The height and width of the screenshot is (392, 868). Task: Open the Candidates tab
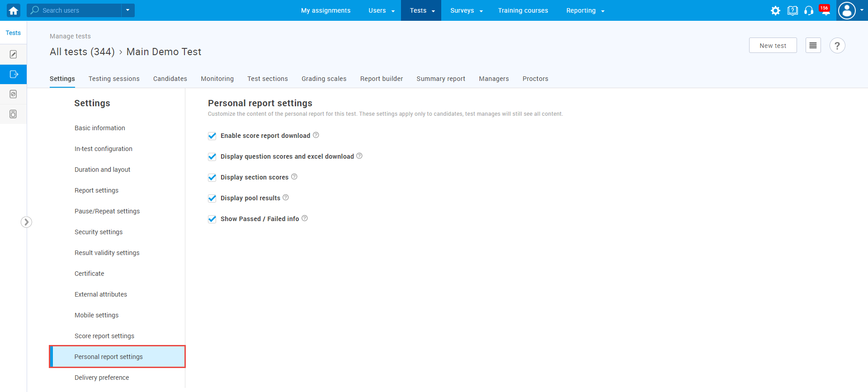click(x=170, y=79)
